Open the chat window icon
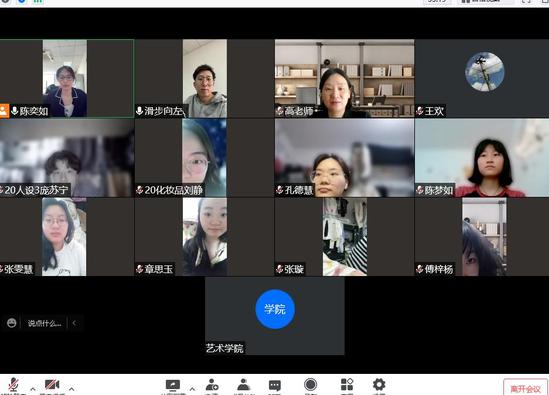 click(x=274, y=386)
